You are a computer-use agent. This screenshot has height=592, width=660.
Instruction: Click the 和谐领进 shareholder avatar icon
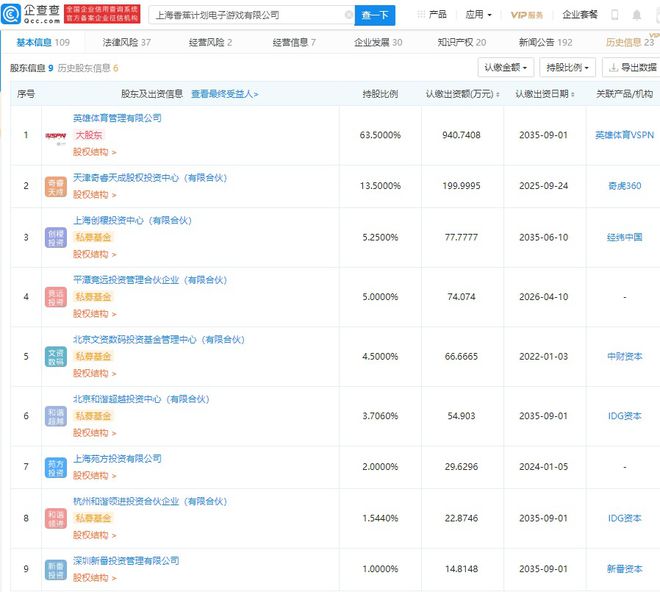point(56,519)
